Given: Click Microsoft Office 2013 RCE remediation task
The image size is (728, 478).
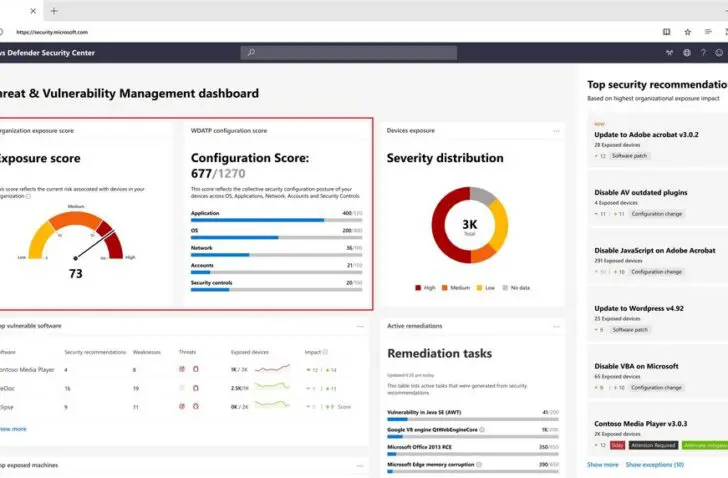Looking at the screenshot, I should coord(419,447).
